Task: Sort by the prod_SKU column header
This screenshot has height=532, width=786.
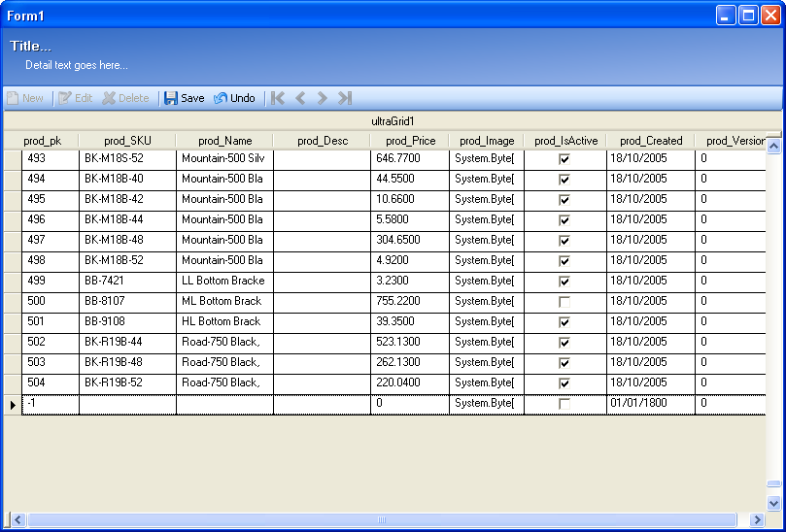Action: click(x=127, y=141)
